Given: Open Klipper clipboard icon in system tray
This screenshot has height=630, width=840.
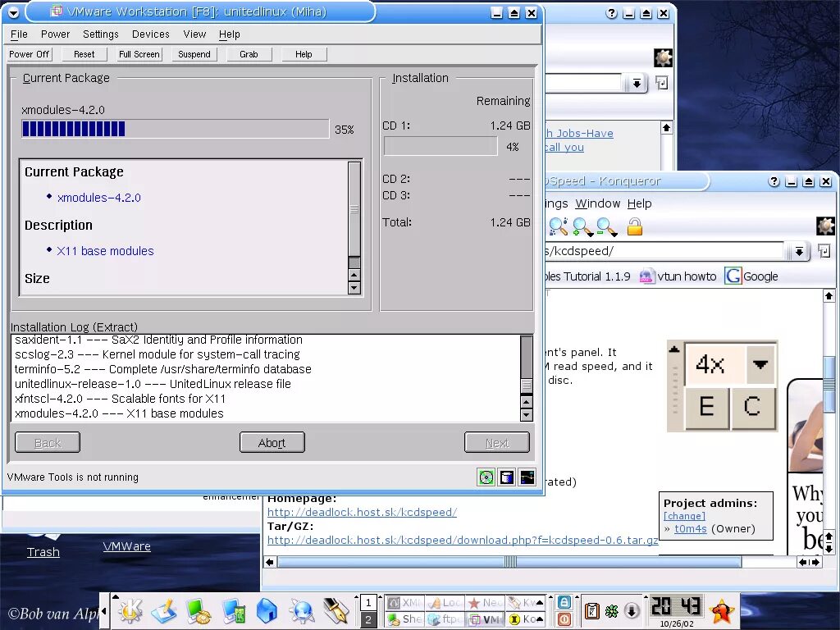Looking at the screenshot, I should click(591, 611).
